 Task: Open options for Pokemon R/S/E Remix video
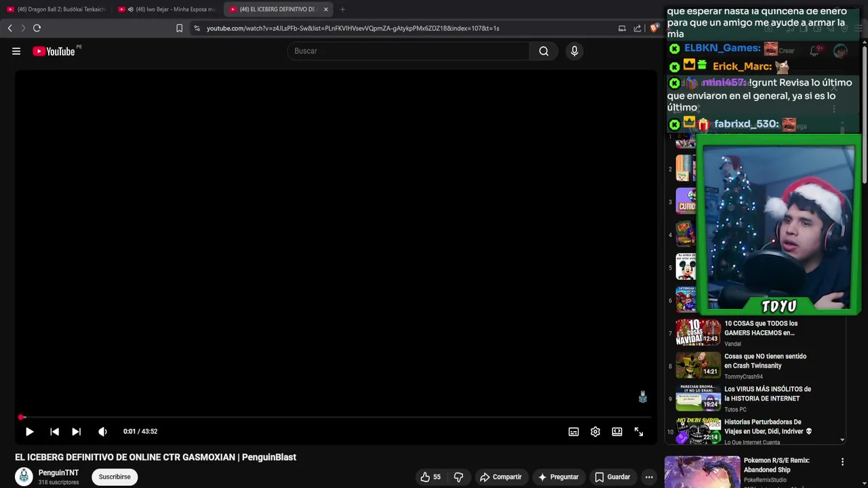tap(842, 462)
